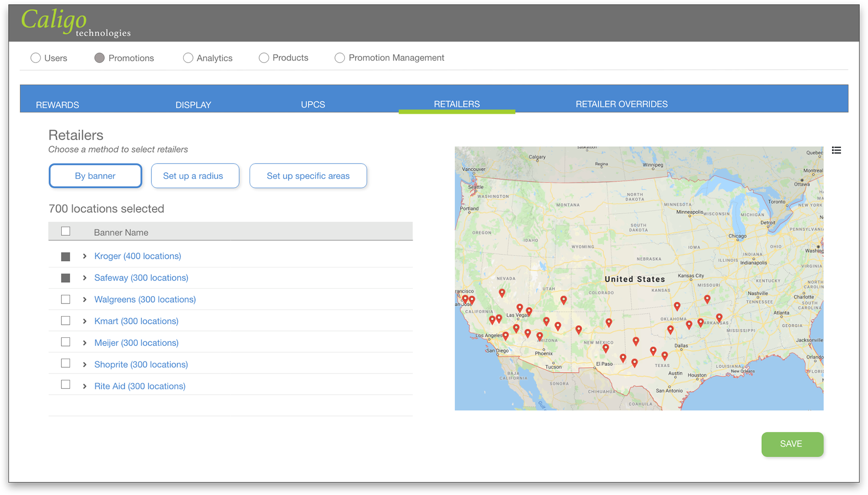
Task: Check the Walgreens banner checkbox
Action: click(66, 299)
